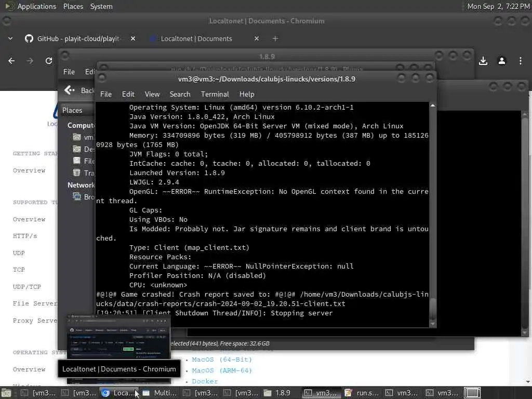532x399 pixels.
Task: Open the UDP/TCP docs link
Action: 27,287
